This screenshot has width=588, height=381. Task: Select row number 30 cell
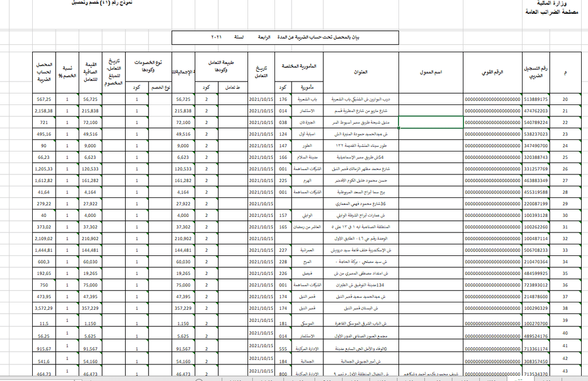click(565, 215)
